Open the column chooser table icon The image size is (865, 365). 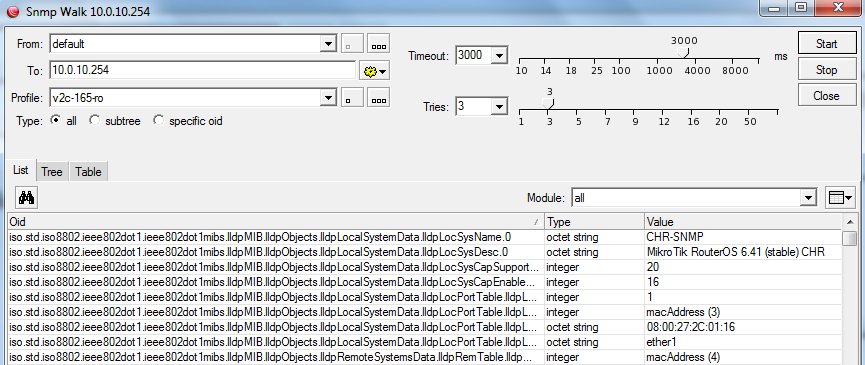tap(840, 197)
